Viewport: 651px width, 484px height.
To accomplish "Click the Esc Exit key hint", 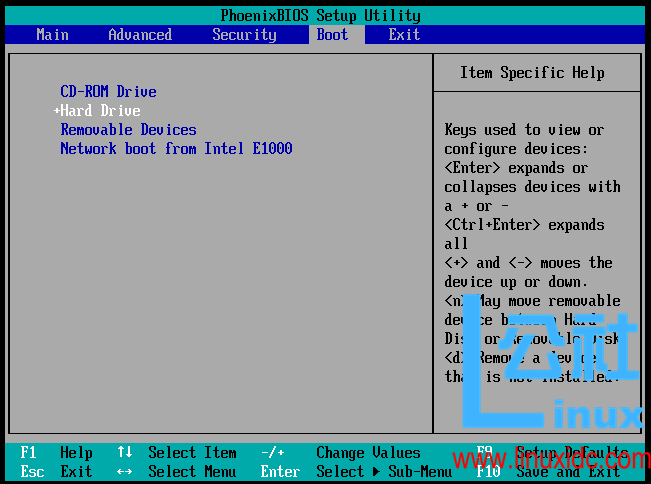I will [x=56, y=472].
